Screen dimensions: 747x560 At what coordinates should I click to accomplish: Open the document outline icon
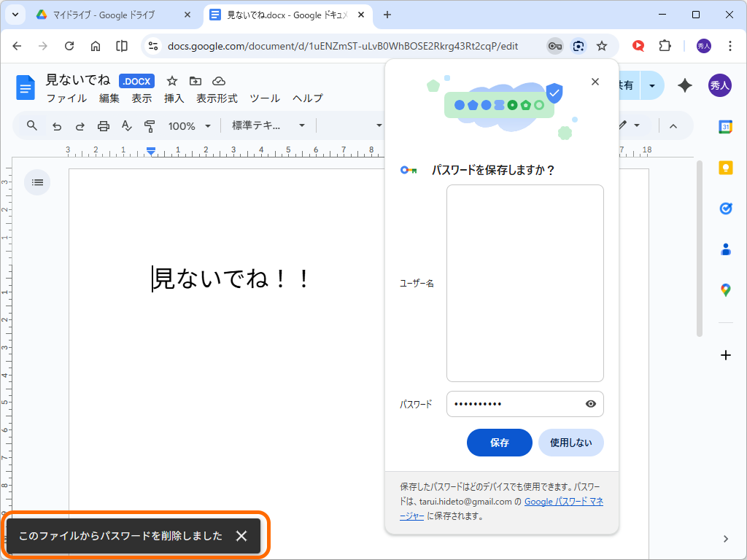click(36, 182)
